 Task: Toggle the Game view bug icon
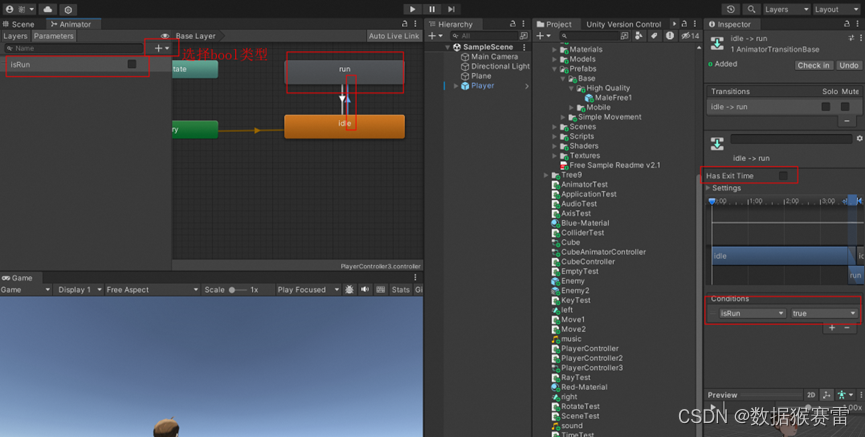pyautogui.click(x=349, y=290)
